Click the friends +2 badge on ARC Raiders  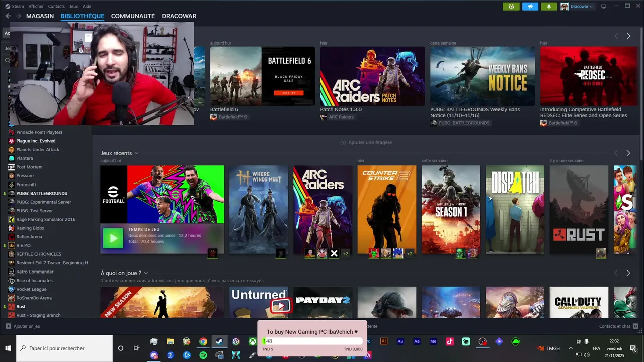click(x=346, y=254)
